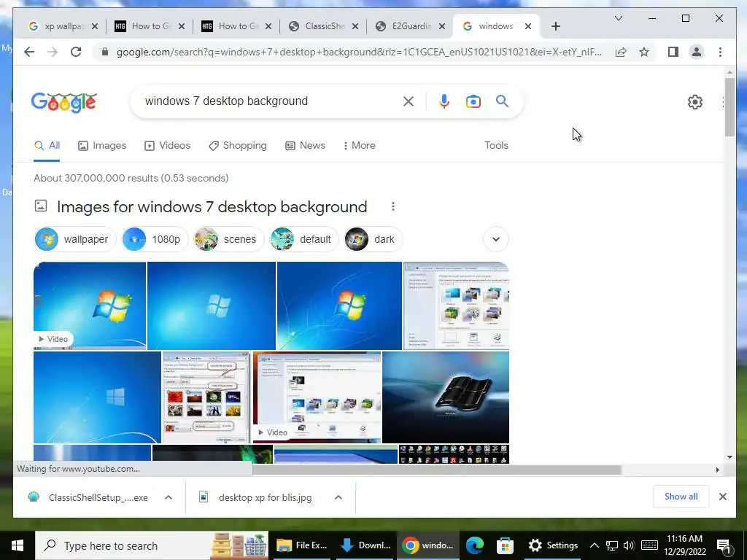Screen dimensions: 747x560
Task: Filter images by 1080p chip
Action: [x=155, y=239]
